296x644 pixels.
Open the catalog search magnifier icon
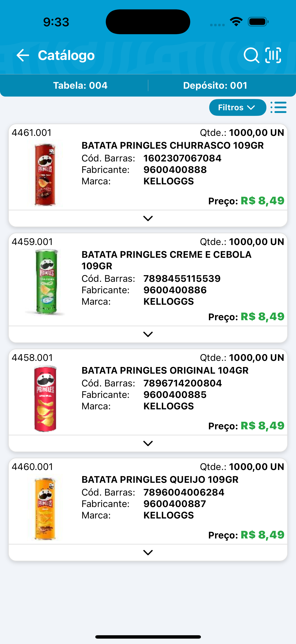[x=251, y=55]
